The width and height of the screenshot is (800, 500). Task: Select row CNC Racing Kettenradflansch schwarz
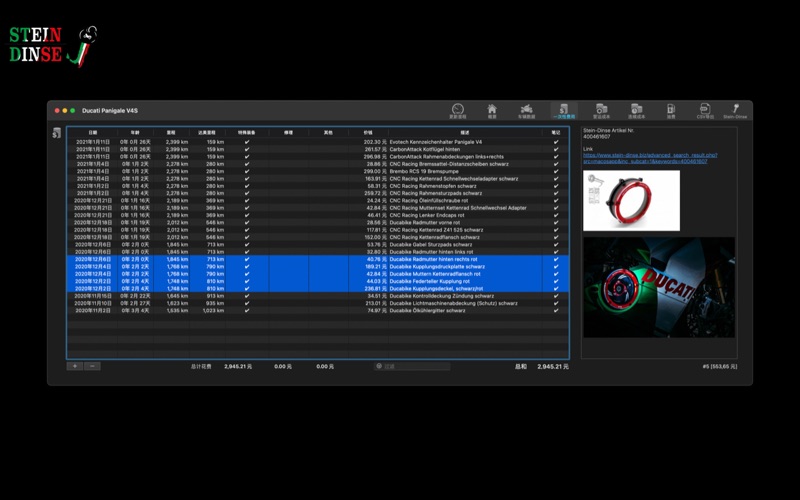coord(318,237)
